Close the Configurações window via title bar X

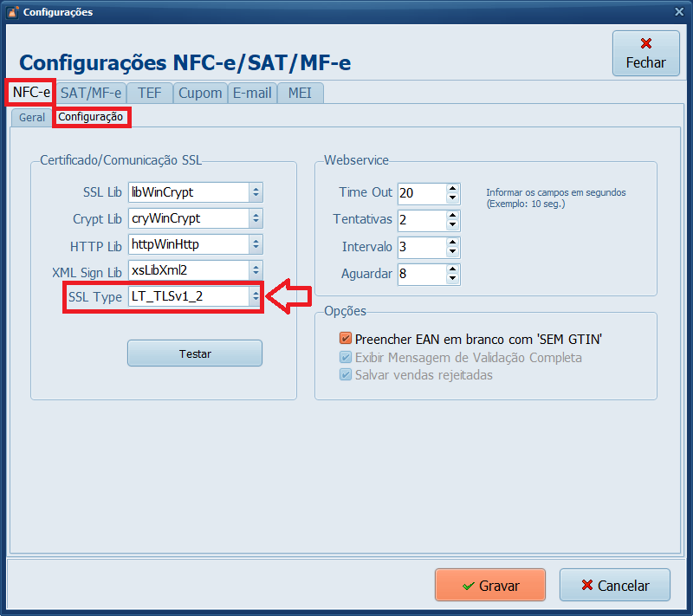(x=678, y=11)
